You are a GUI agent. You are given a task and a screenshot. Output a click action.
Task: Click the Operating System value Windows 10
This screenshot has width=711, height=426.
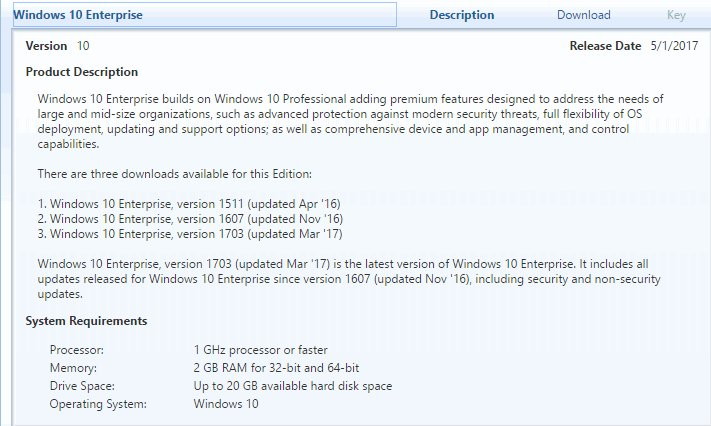point(226,404)
